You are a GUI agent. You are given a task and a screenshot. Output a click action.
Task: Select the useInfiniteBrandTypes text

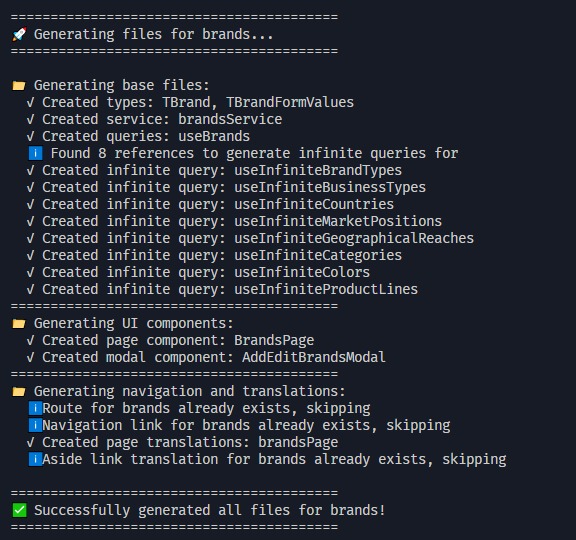318,170
